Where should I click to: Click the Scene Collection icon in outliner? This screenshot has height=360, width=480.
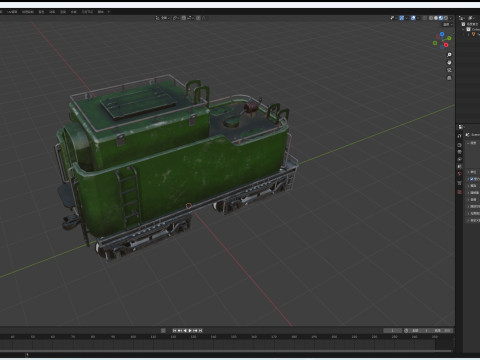[463, 24]
